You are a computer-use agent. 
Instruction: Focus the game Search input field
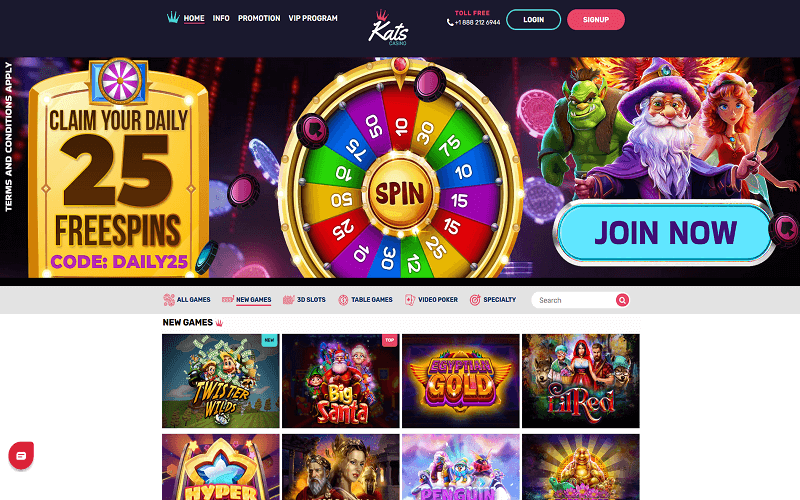[574, 300]
